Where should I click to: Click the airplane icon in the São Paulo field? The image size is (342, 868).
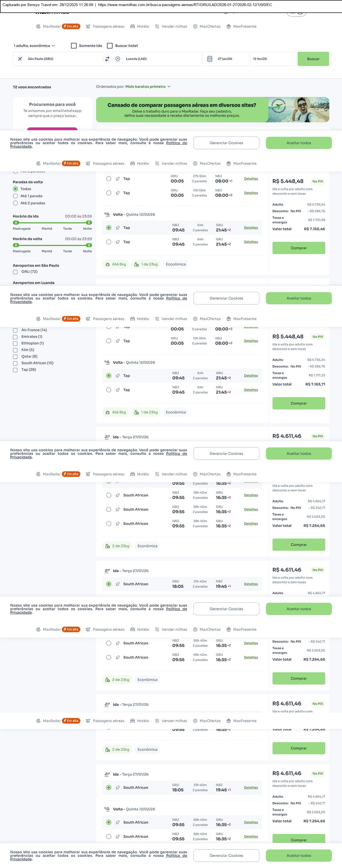[x=20, y=59]
